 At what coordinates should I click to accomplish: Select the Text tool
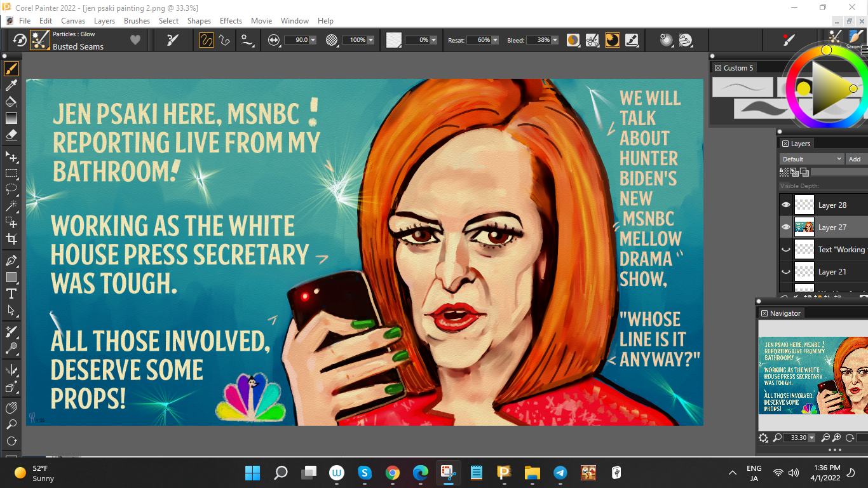tap(11, 294)
